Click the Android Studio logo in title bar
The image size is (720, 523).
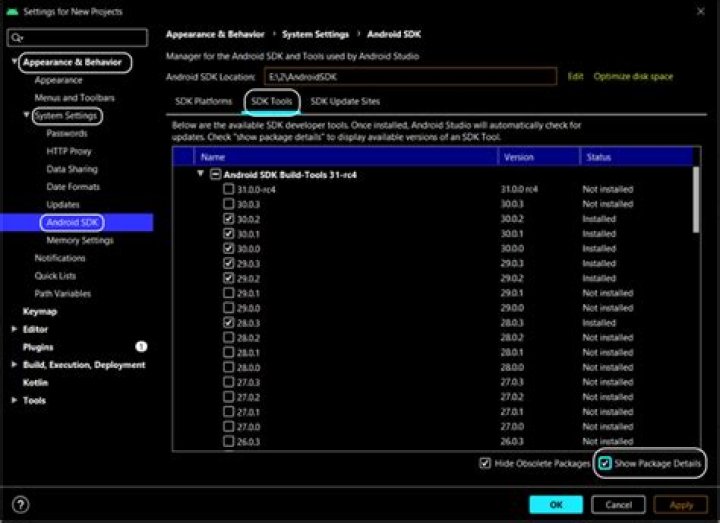tap(12, 11)
